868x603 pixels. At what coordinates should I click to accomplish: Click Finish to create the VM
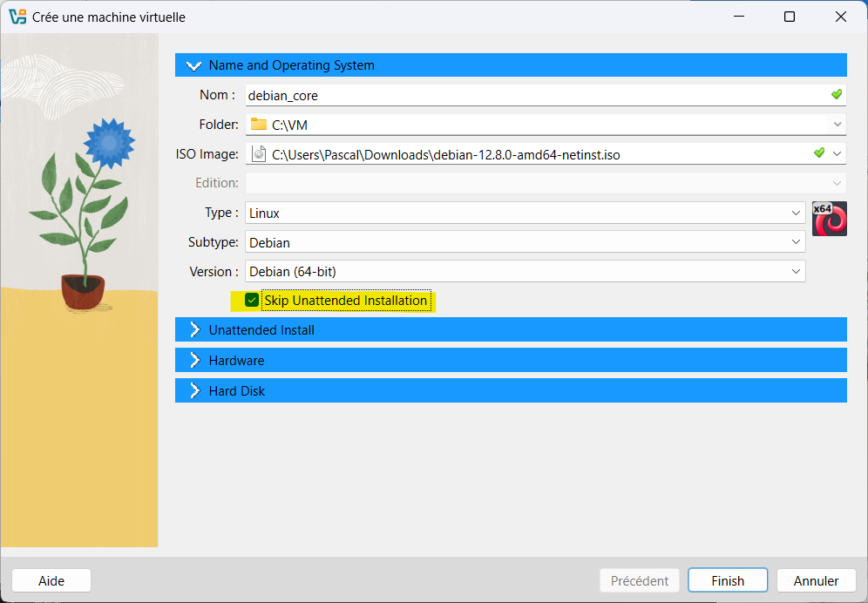(x=728, y=580)
